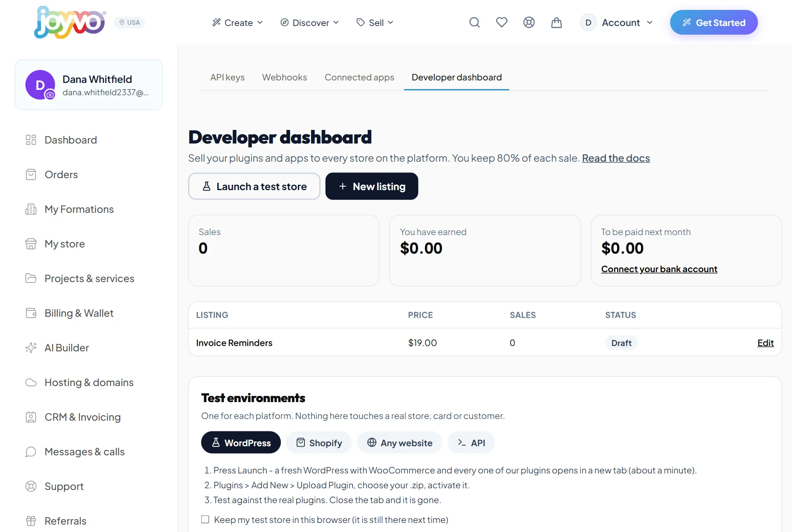Click the AI Builder sparkle icon
The height and width of the screenshot is (532, 792).
[x=31, y=348]
